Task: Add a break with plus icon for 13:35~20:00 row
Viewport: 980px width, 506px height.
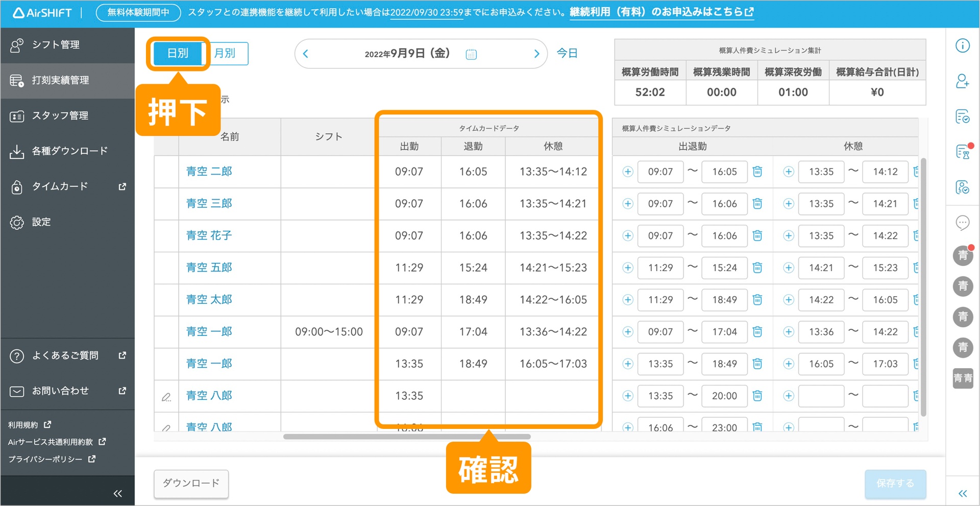Action: pos(789,396)
